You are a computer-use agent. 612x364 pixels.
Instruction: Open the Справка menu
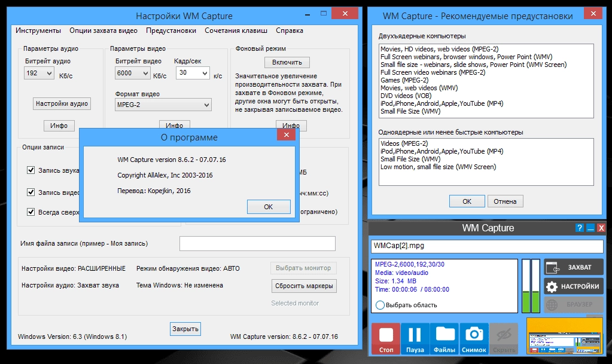[290, 30]
